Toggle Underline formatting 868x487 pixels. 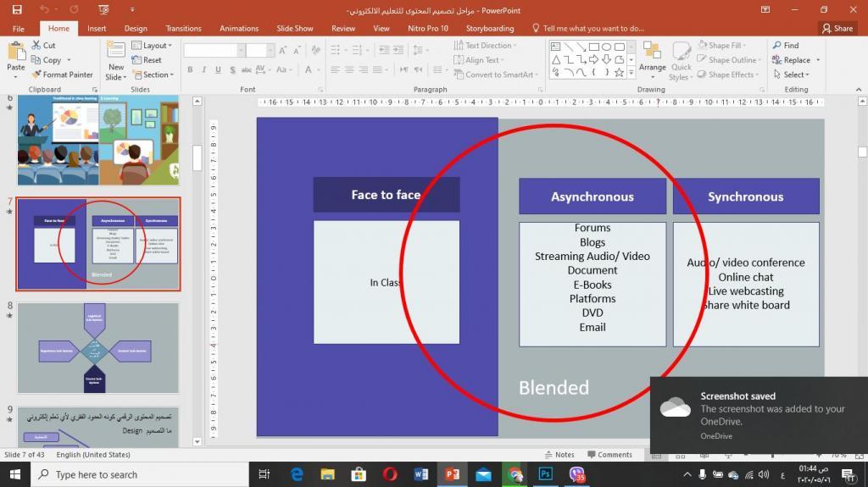219,70
